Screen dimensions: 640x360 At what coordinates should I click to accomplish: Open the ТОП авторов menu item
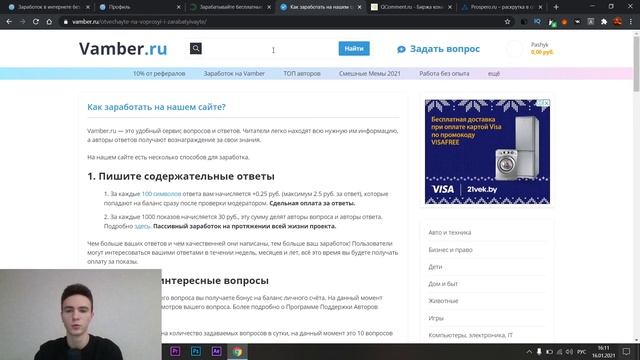pos(302,73)
